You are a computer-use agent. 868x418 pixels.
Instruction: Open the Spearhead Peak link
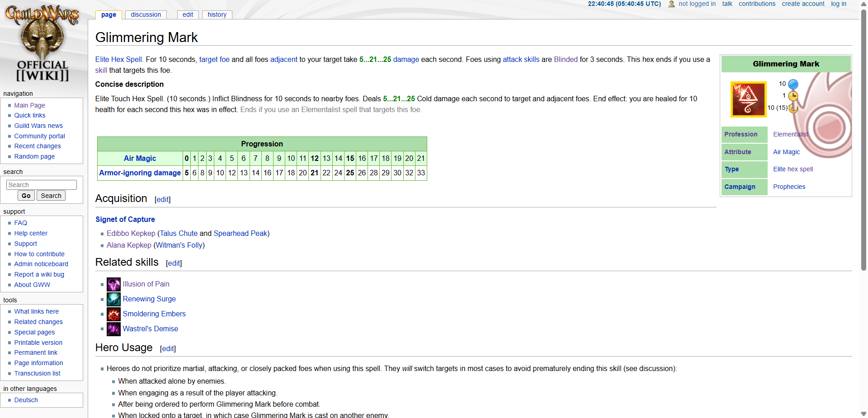(241, 233)
